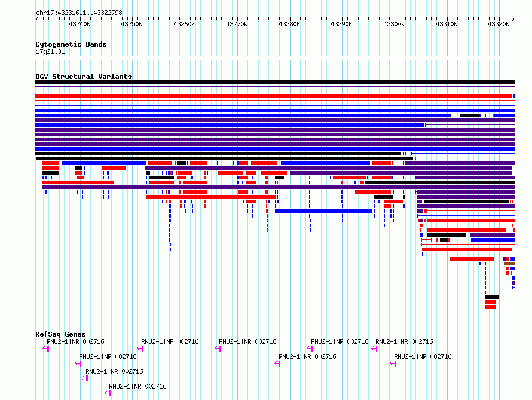Click the 43250k scale label

point(132,24)
